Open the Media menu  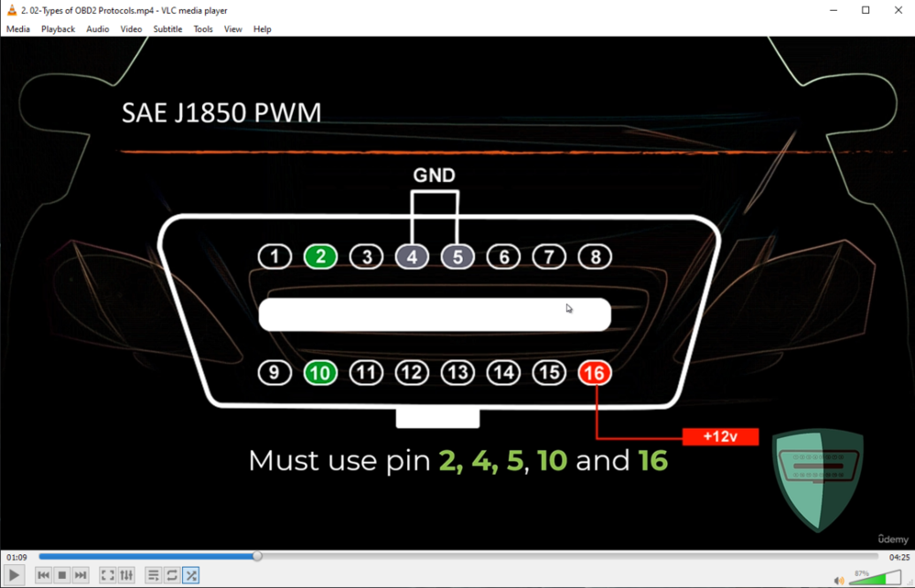[x=18, y=29]
